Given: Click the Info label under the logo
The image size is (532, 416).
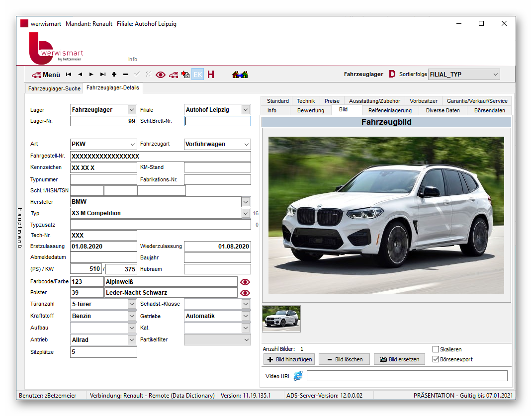Looking at the screenshot, I should 133,59.
